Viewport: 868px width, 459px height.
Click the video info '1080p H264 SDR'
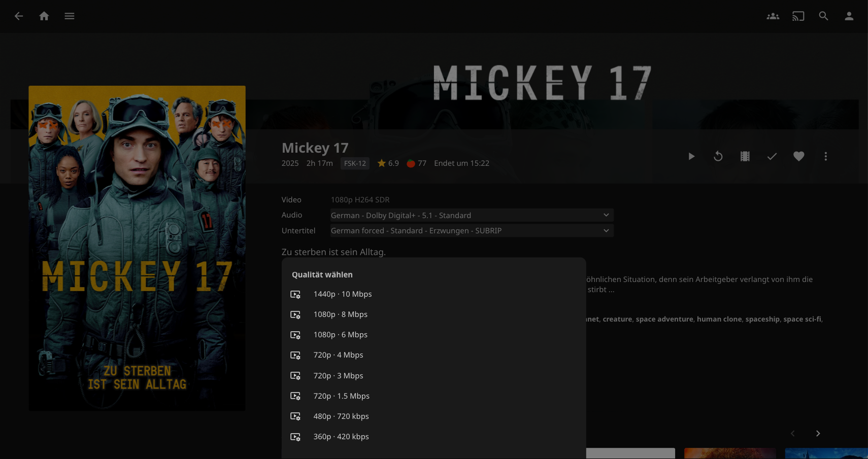click(x=360, y=200)
